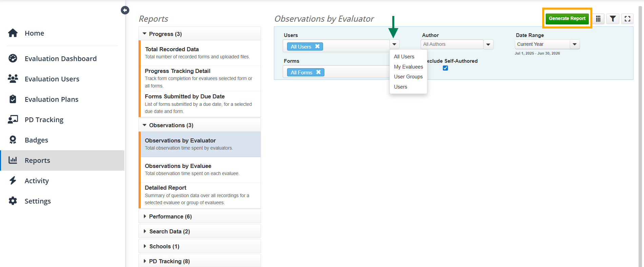Select the Observations by Evaluator report
This screenshot has height=267, width=644.
point(201,144)
